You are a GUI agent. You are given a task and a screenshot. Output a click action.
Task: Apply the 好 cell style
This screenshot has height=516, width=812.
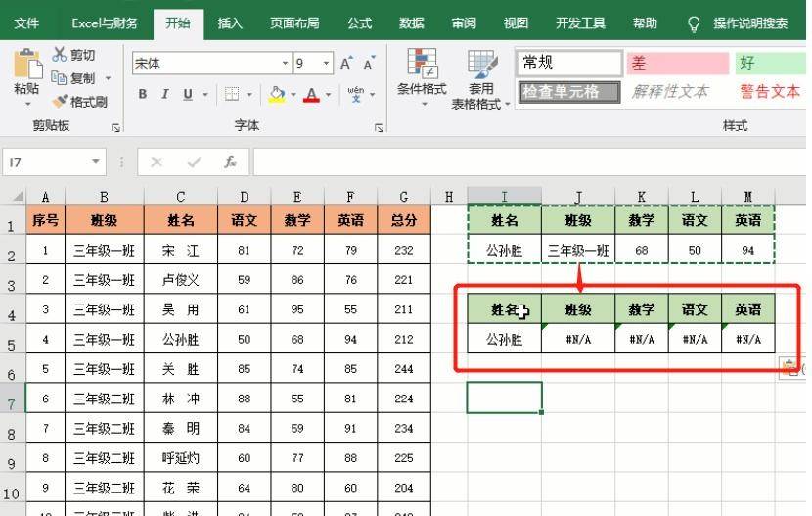click(x=771, y=64)
